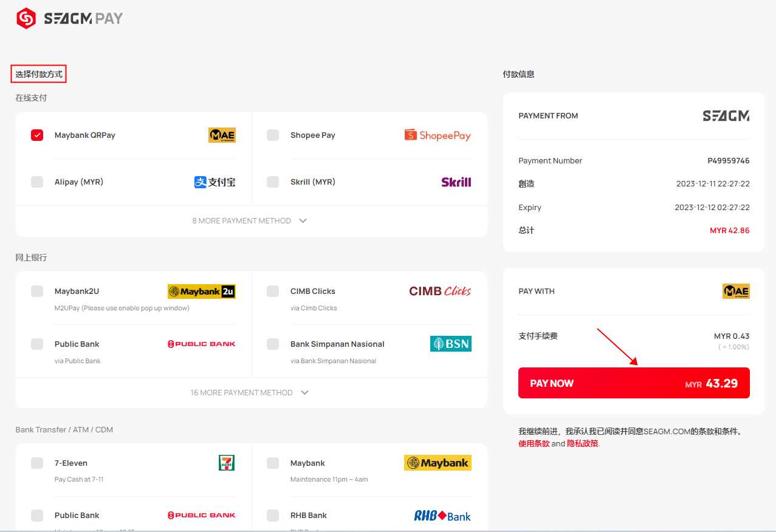The width and height of the screenshot is (776, 532).
Task: Click the Public Bank logo under 网上银行
Action: pos(202,344)
